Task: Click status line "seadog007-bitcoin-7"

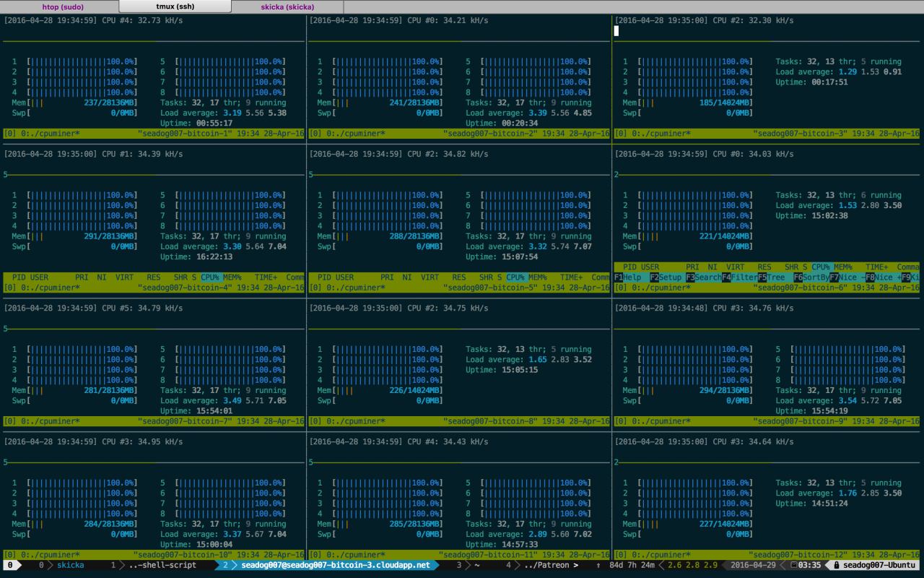Action: point(184,421)
